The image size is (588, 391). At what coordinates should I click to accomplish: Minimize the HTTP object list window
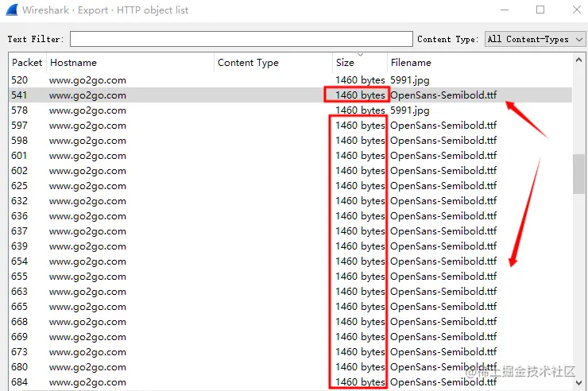[x=505, y=10]
